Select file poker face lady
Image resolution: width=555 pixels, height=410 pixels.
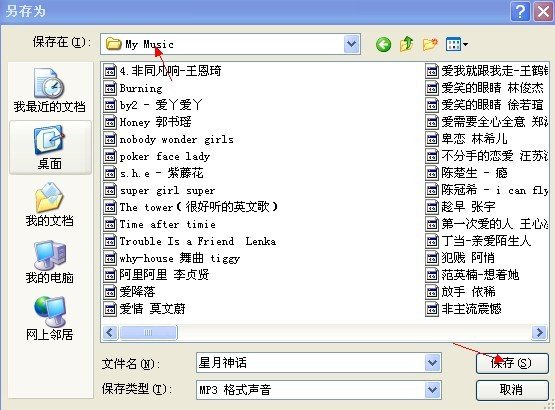(x=157, y=156)
